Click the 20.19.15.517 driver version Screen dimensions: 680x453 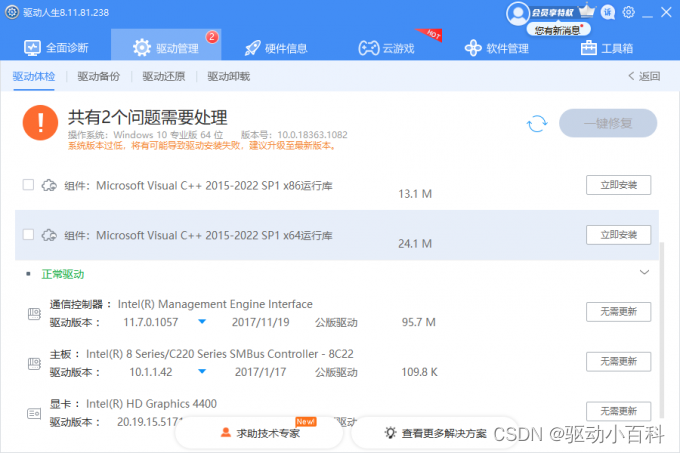coord(150,421)
